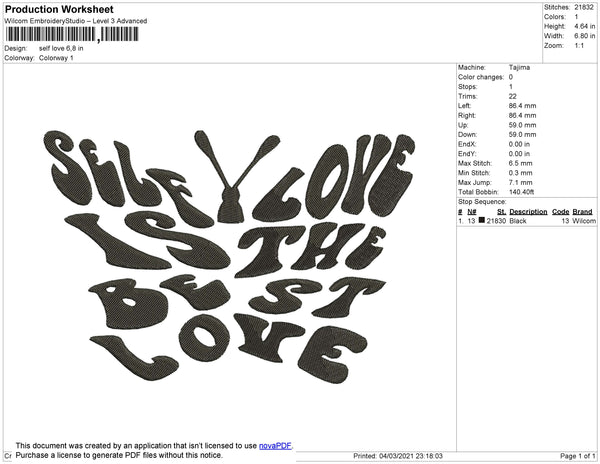Click the 'Description' column header
The image size is (600, 464).
point(528,212)
